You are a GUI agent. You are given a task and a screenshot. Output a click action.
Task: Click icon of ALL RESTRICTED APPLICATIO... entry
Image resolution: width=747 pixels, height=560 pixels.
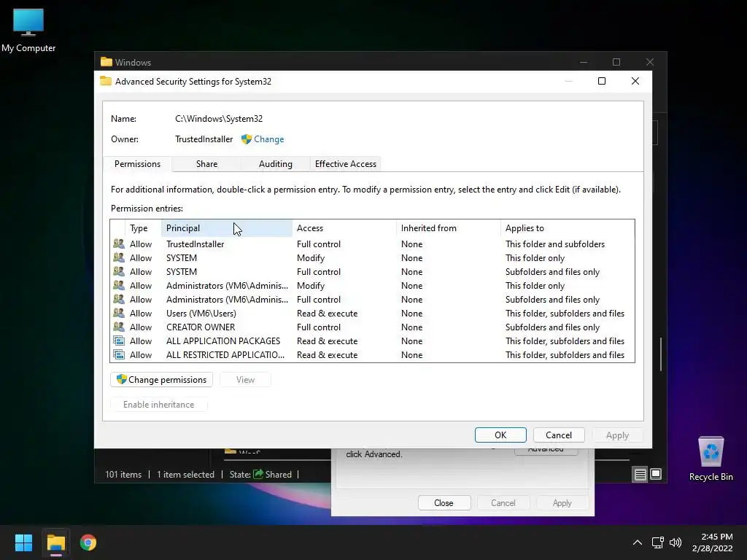[119, 355]
